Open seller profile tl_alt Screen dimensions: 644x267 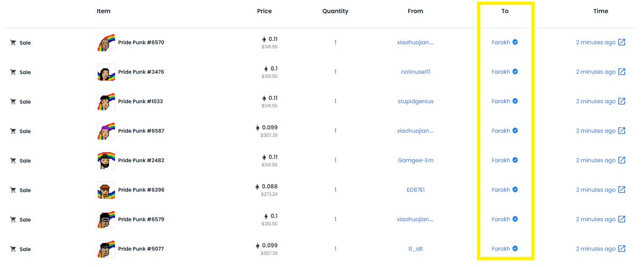pos(416,249)
